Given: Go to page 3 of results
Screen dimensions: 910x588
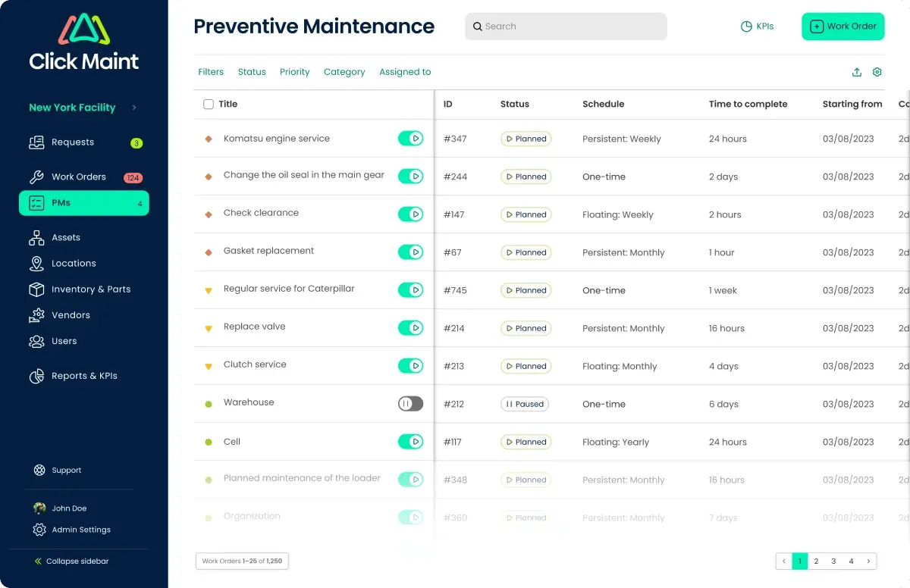Looking at the screenshot, I should [x=833, y=561].
